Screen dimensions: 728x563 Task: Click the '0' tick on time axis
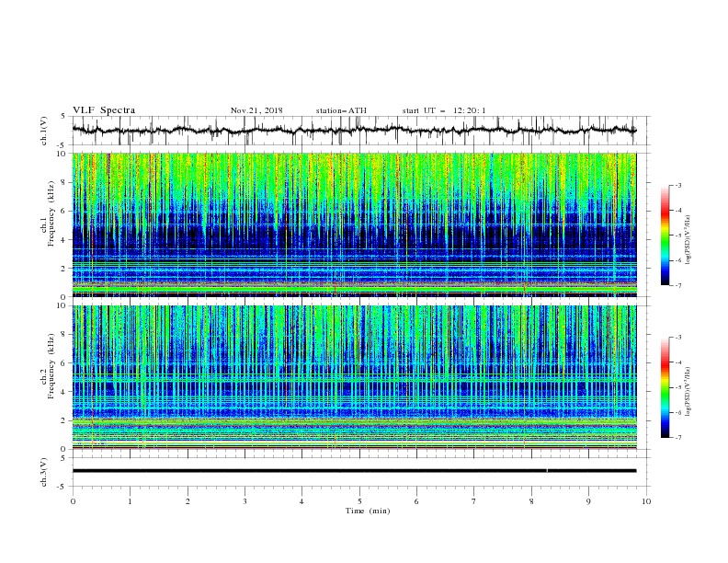[73, 501]
